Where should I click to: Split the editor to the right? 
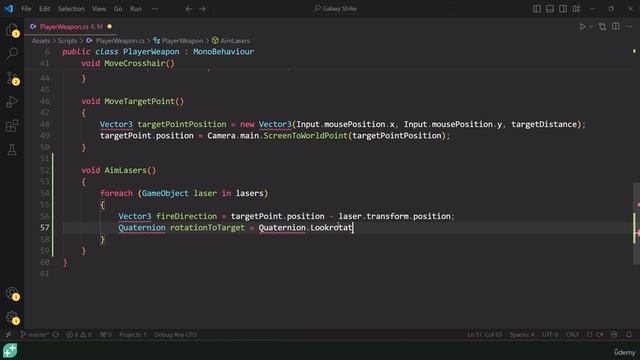coord(616,27)
